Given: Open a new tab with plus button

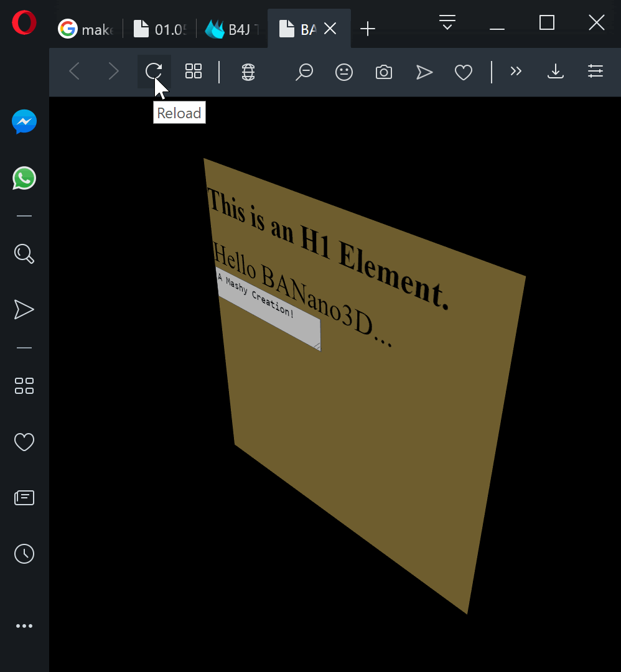Looking at the screenshot, I should tap(367, 29).
